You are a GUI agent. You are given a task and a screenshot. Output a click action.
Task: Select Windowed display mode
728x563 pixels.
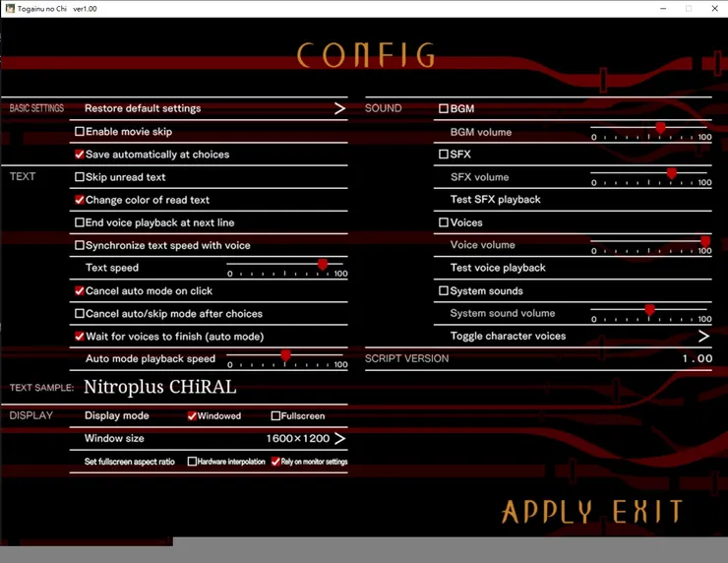pyautogui.click(x=192, y=415)
